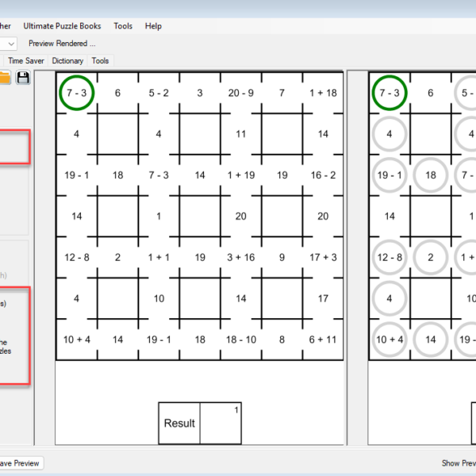The width and height of the screenshot is (476, 476).
Task: Switch to the Dictionary tab
Action: (67, 60)
